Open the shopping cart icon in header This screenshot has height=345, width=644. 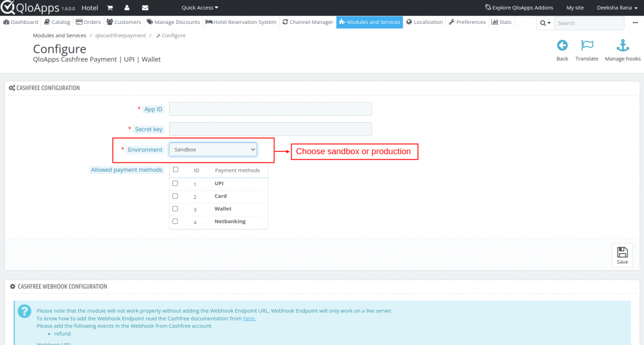click(109, 8)
